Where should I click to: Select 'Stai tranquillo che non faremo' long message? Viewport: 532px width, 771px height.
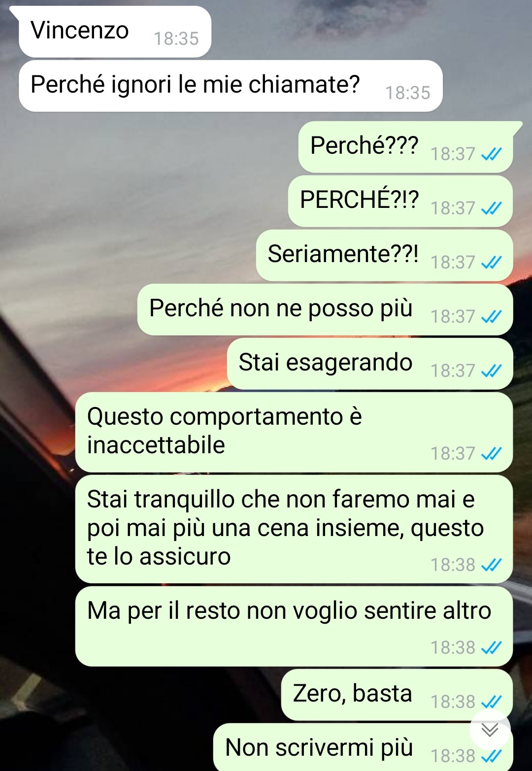tap(294, 529)
